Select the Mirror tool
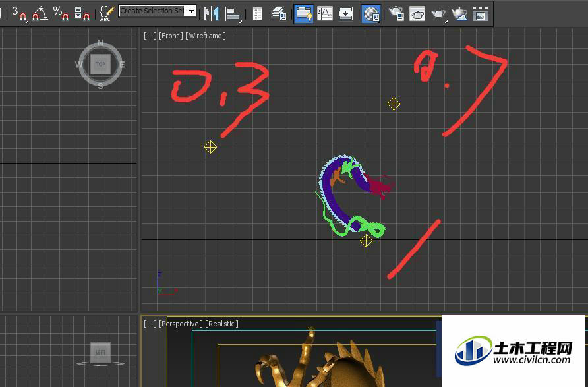This screenshot has height=387, width=588. 212,14
